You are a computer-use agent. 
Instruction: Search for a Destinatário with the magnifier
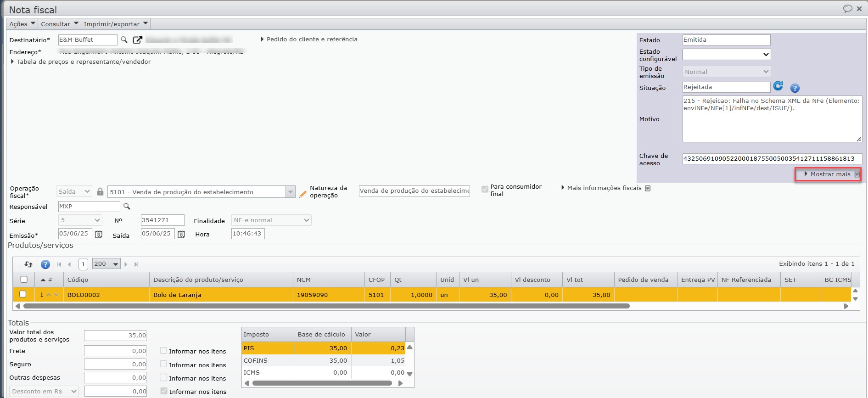(x=124, y=40)
